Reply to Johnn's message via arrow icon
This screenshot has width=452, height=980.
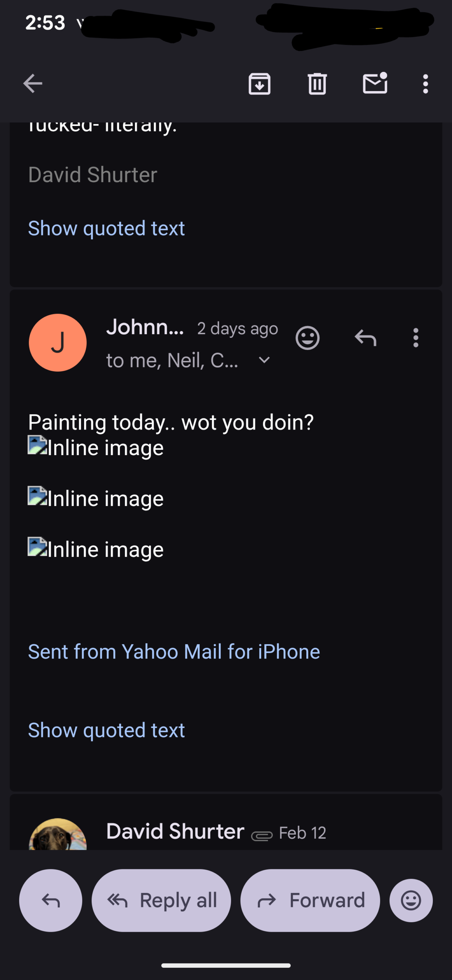point(366,338)
